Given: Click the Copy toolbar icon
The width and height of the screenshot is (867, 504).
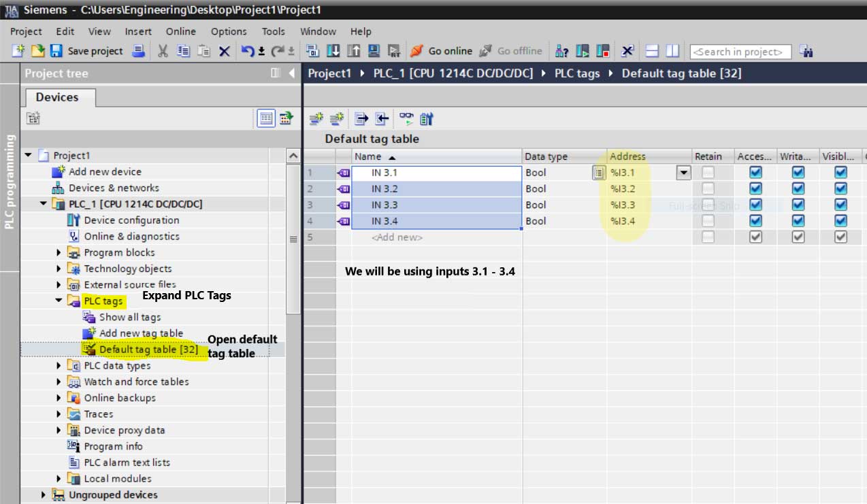Looking at the screenshot, I should pos(183,51).
